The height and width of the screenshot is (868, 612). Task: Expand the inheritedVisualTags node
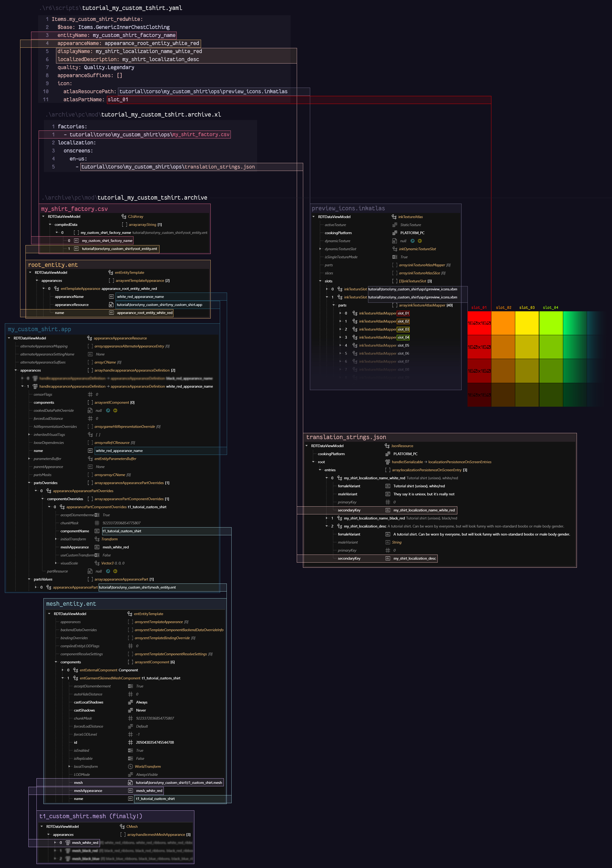click(x=29, y=435)
